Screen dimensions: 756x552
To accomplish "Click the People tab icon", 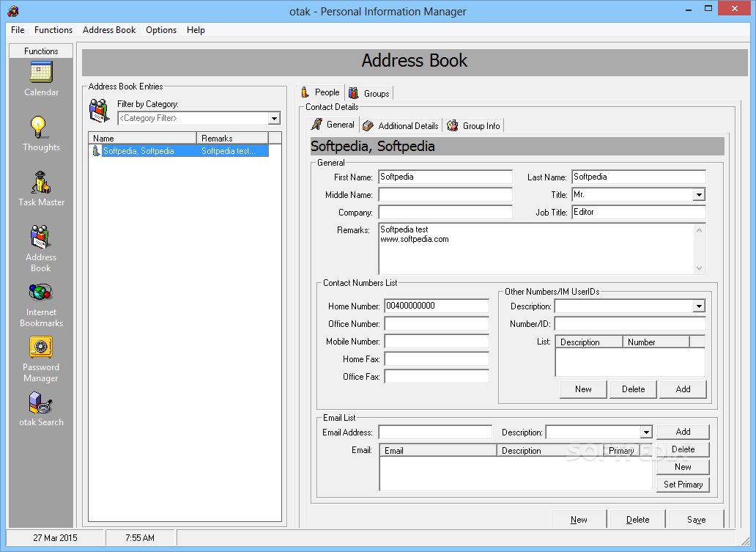I will pos(305,92).
